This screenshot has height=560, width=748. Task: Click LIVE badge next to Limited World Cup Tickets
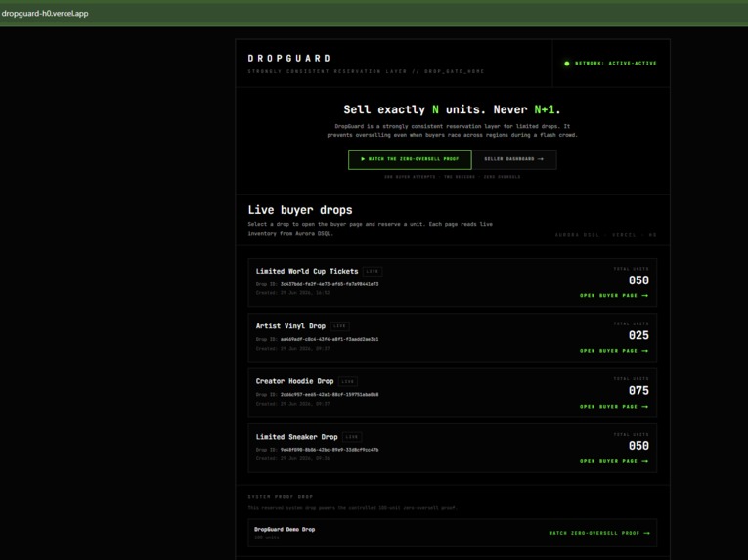(373, 272)
